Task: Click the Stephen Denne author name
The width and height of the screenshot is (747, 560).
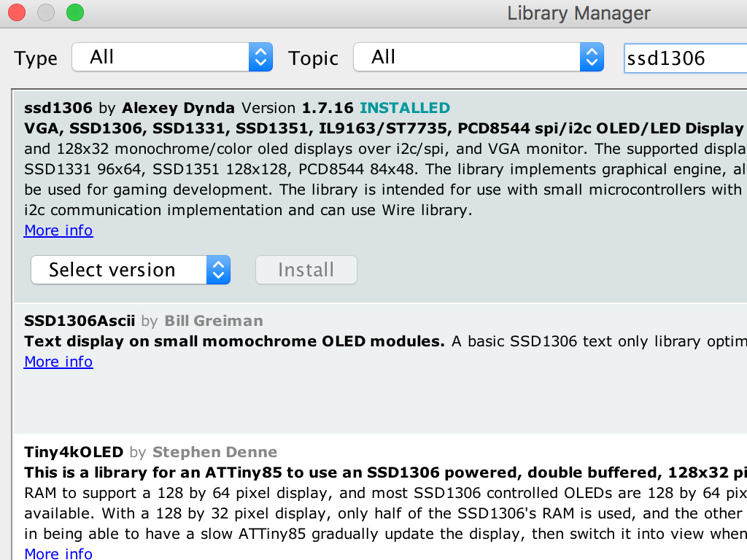Action: tap(214, 452)
